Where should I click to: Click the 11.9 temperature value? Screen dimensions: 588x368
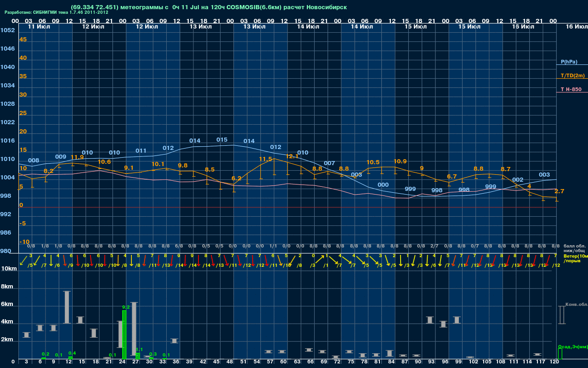77,157
